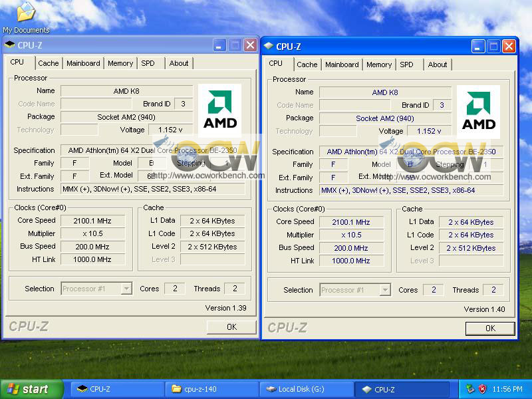Screen dimensions: 532x399
Task: Click the 11:56 PM taskbar clock
Action: 507,389
